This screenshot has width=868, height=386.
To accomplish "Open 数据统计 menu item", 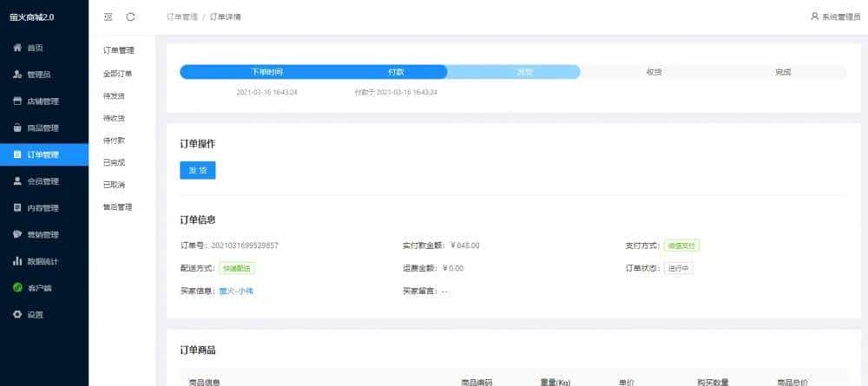I will coord(43,261).
